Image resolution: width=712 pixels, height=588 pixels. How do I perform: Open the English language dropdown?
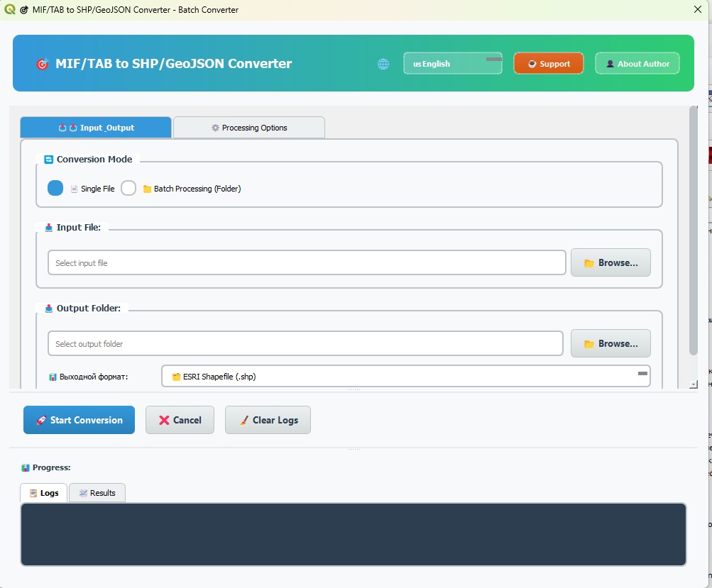(453, 64)
